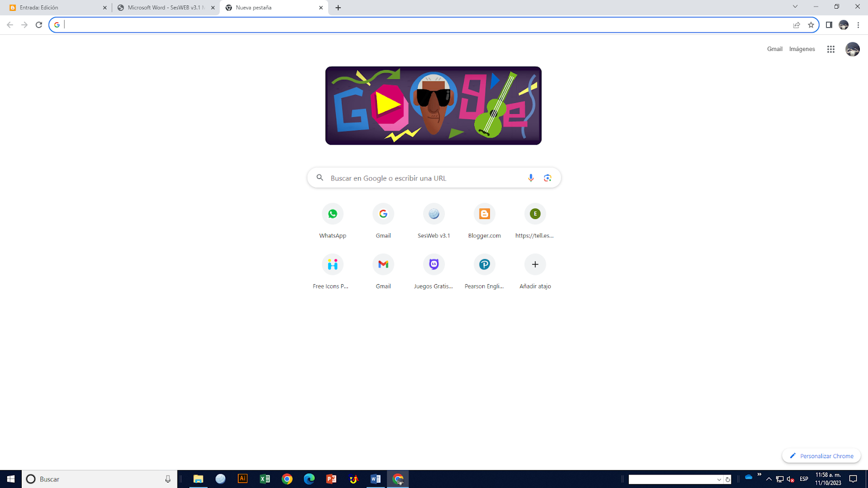The width and height of the screenshot is (868, 488).
Task: Open the Windows Start menu
Action: pyautogui.click(x=11, y=479)
